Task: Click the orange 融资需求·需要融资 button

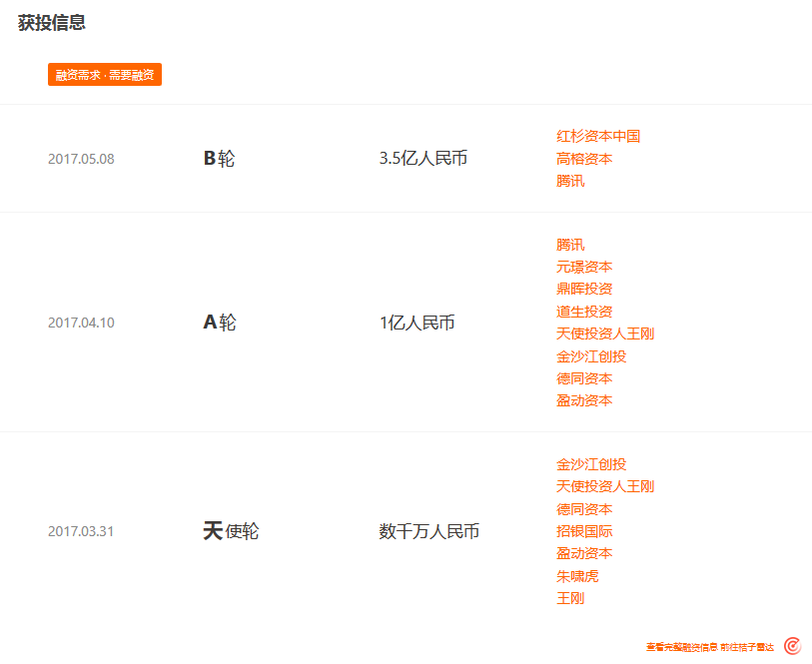Action: pos(105,75)
